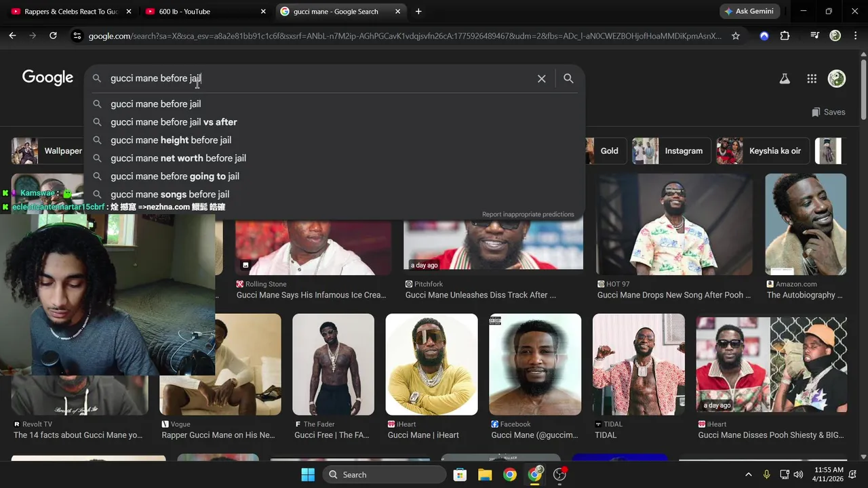
Task: Bookmark this page with star icon
Action: pyautogui.click(x=736, y=36)
